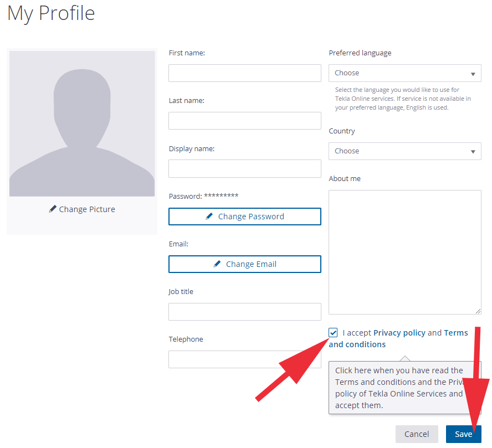Save the profile changes
Viewport: 492px width, 448px height.
point(463,434)
